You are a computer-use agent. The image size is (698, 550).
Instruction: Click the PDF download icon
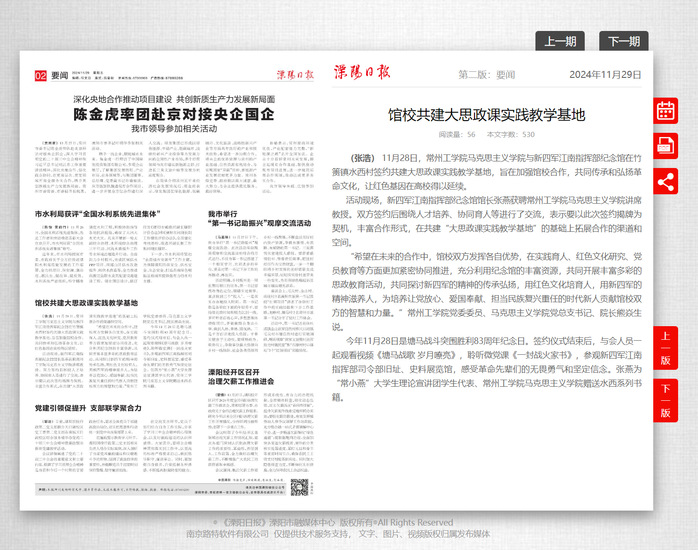(x=666, y=146)
